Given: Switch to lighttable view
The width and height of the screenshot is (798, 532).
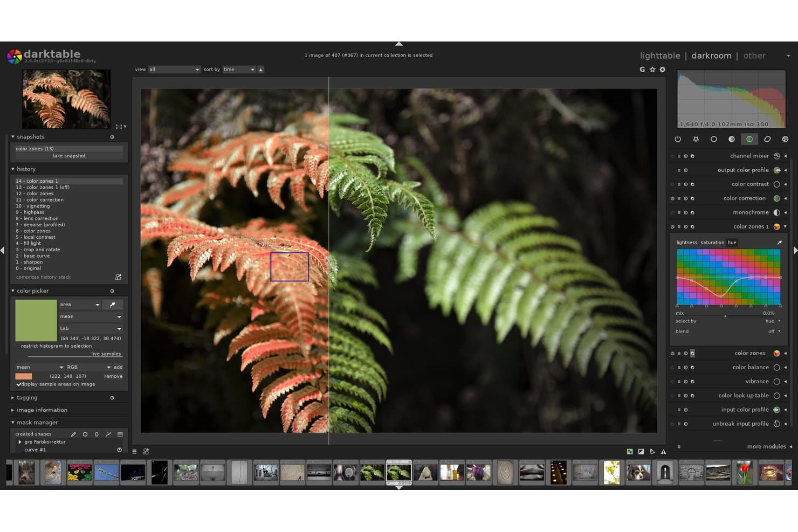Looking at the screenshot, I should [x=660, y=56].
